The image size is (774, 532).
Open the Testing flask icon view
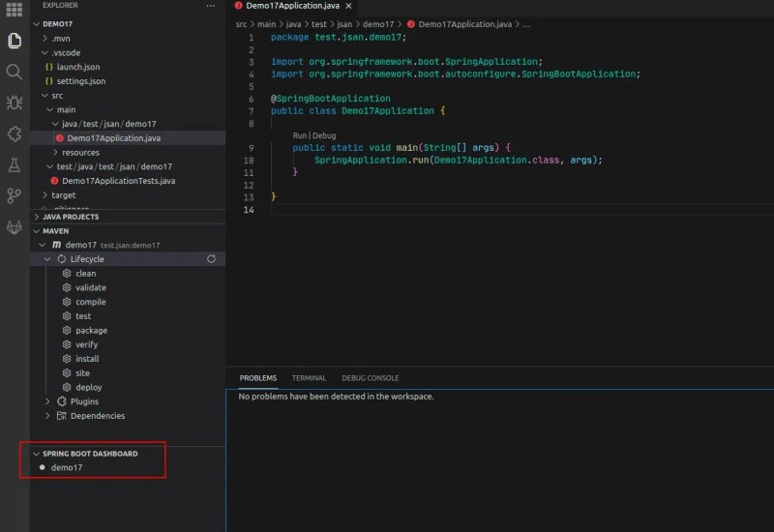tap(15, 165)
